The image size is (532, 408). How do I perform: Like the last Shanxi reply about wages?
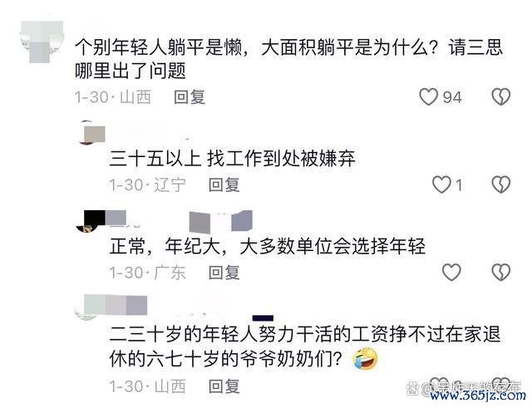(438, 385)
